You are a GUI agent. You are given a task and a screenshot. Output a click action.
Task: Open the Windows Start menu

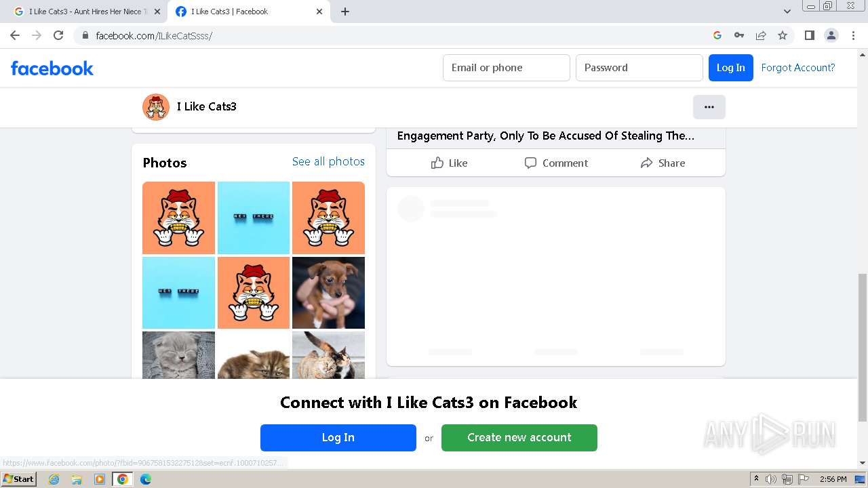(18, 479)
